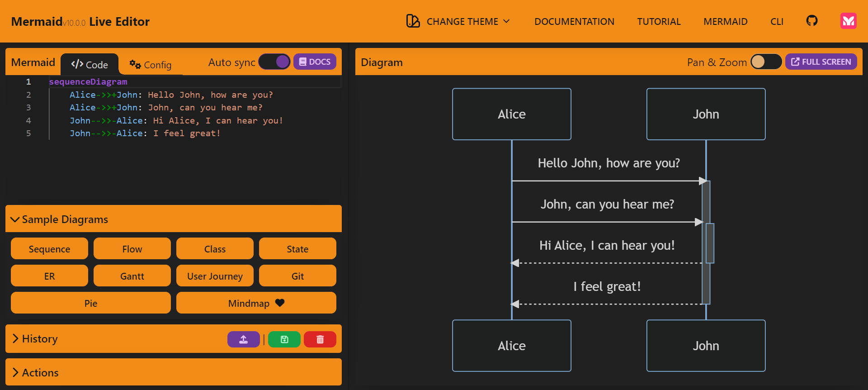This screenshot has width=868, height=390.
Task: Load the Class sample diagram
Action: click(x=215, y=248)
